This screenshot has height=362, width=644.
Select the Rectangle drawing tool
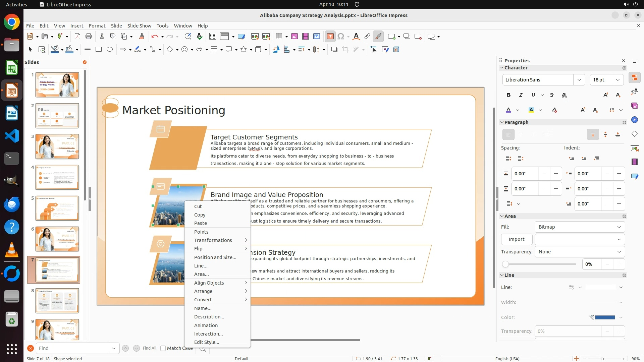(99, 50)
